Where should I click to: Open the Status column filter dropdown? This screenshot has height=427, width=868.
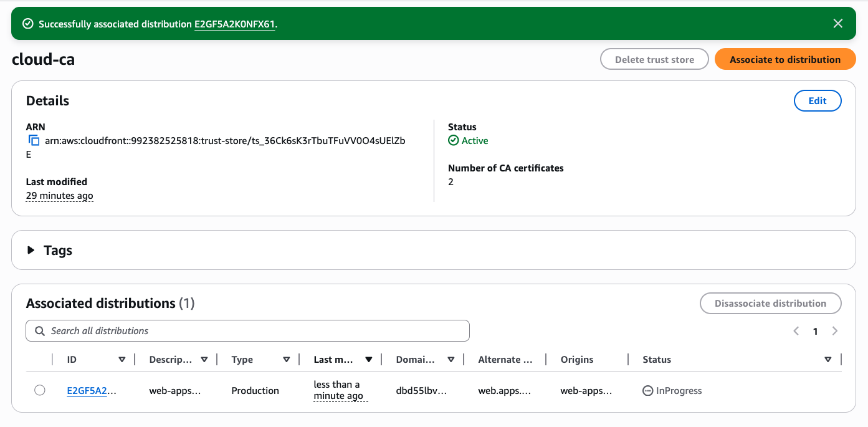[x=828, y=359]
